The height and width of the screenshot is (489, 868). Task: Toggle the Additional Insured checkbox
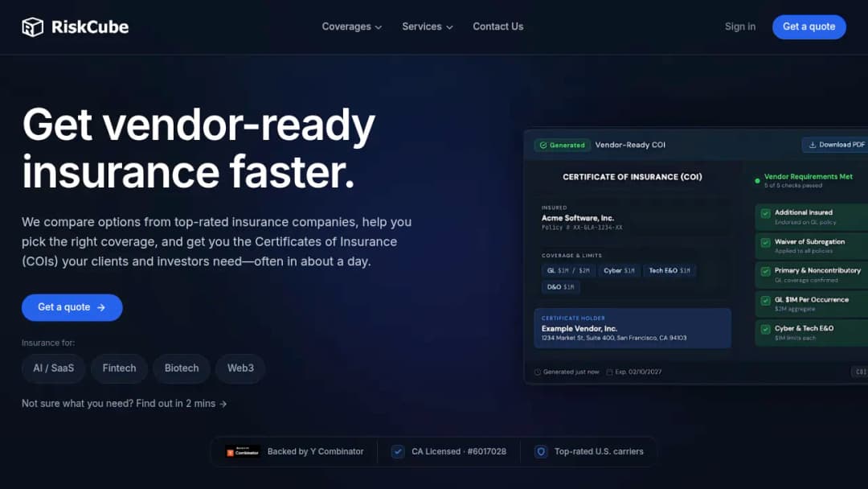(x=766, y=213)
